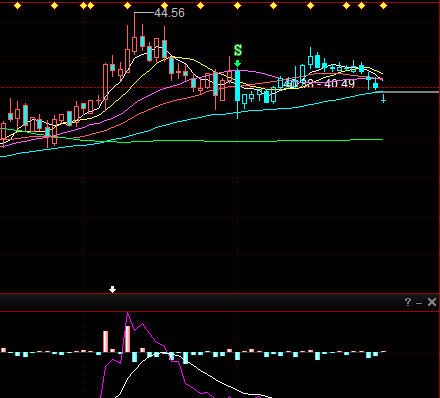Click the 44.56 high price label
This screenshot has height=398, width=440.
pyautogui.click(x=169, y=13)
